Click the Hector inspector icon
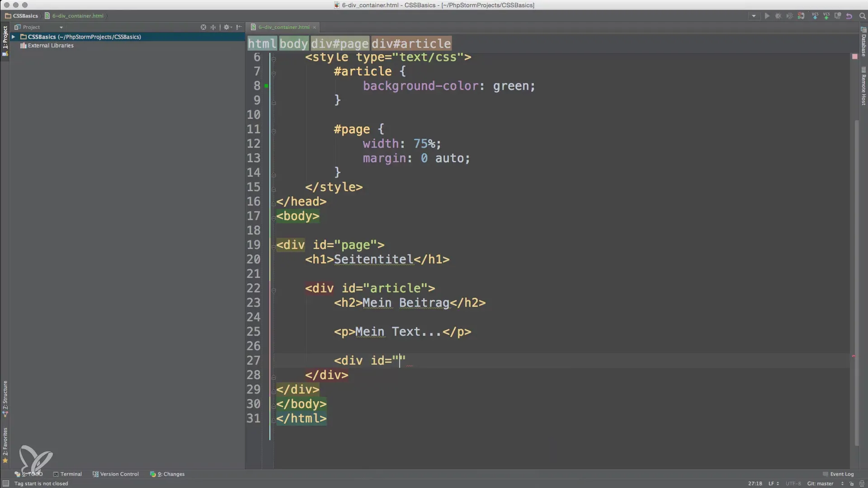 pos(862,483)
